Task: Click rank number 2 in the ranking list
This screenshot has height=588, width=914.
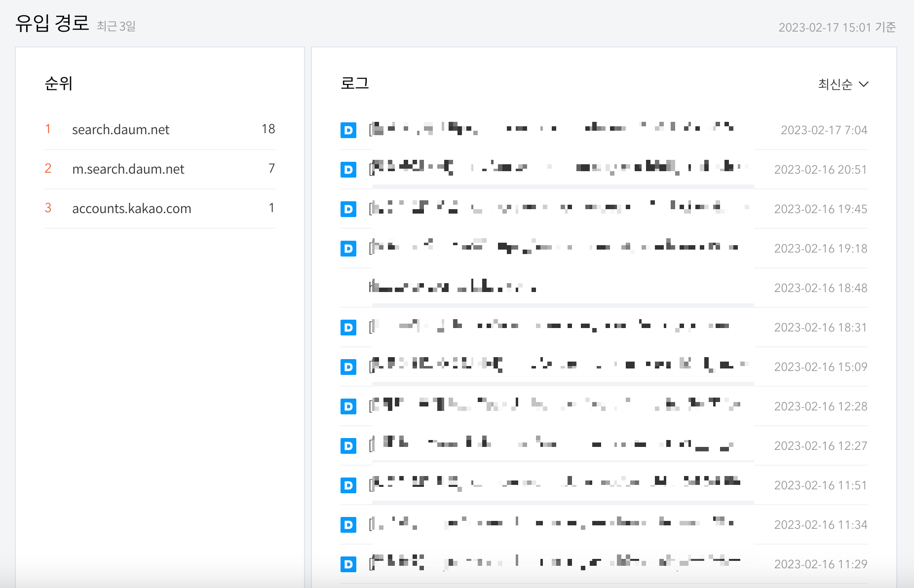Action: (x=48, y=169)
